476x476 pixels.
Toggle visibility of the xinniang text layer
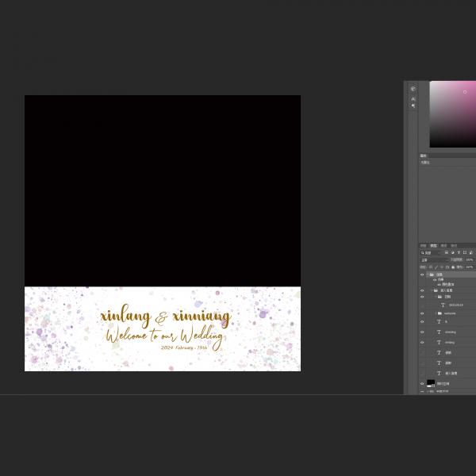point(422,332)
